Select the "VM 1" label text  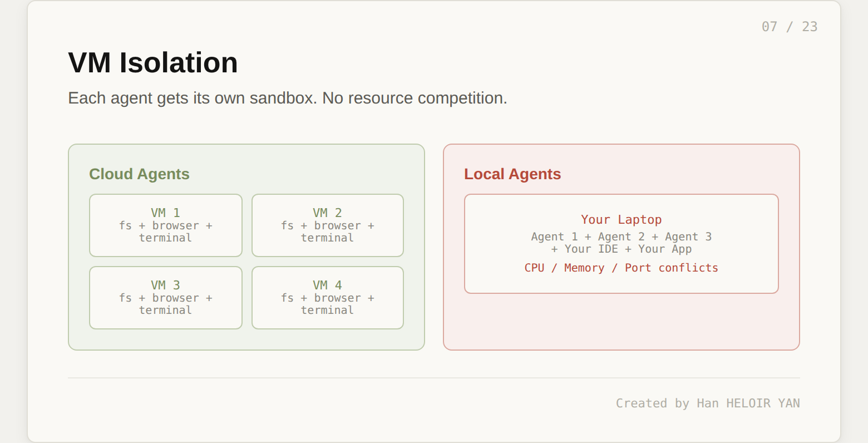click(x=165, y=213)
